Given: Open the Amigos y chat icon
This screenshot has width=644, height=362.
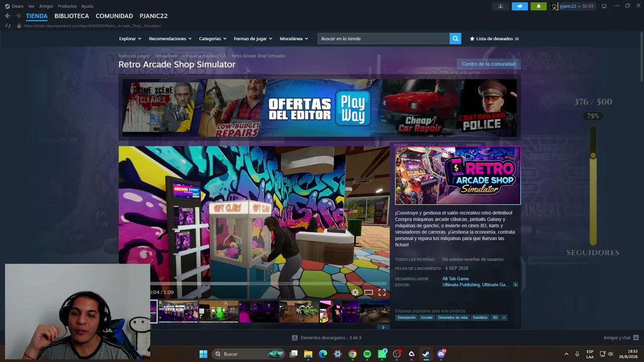Looking at the screenshot, I should tap(636, 338).
